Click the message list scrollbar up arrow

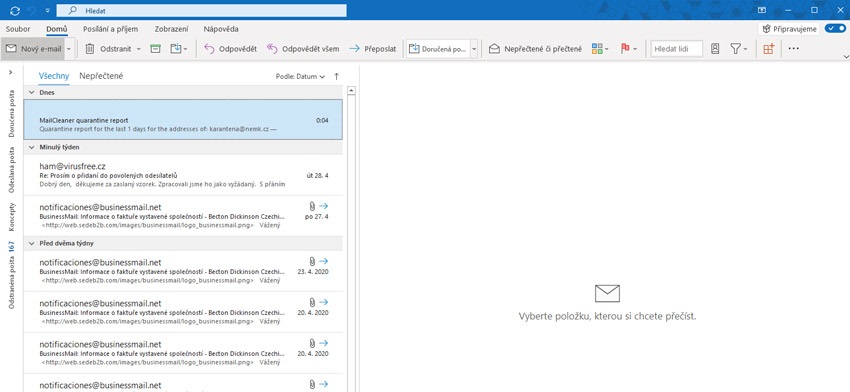(351, 91)
